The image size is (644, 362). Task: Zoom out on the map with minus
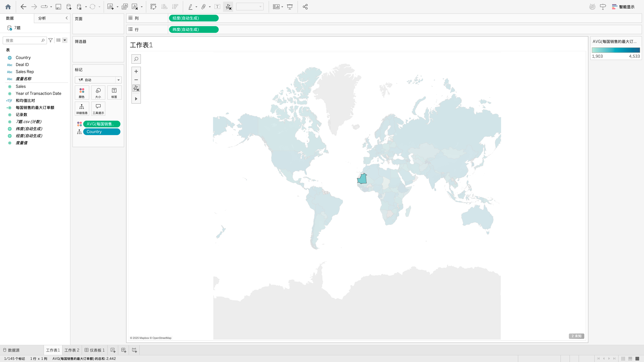136,80
